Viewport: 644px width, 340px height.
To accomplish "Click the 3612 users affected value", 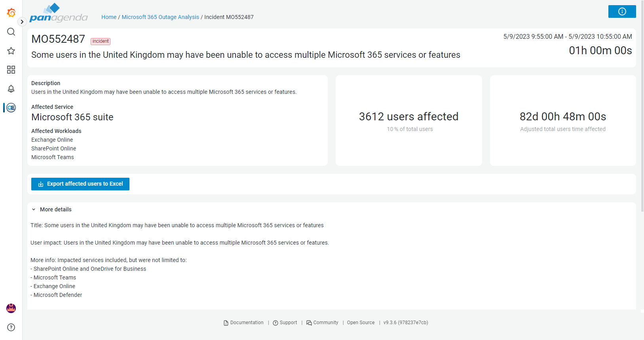I will (409, 116).
